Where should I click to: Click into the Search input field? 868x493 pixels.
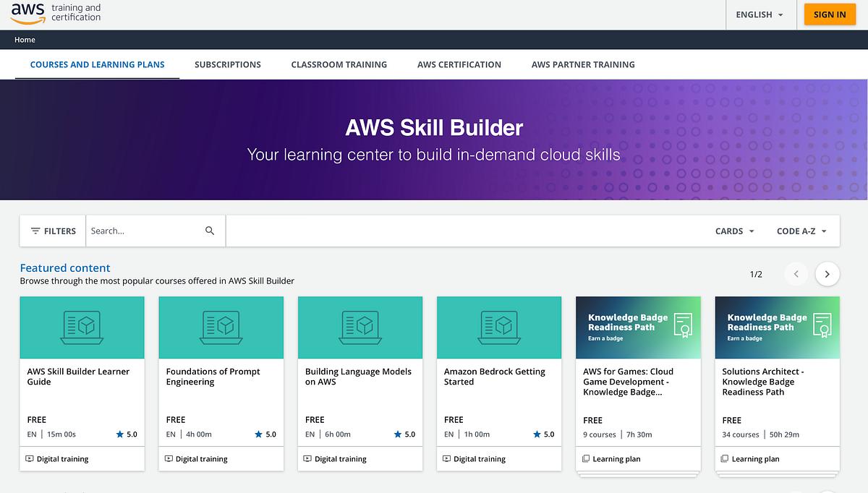click(145, 231)
